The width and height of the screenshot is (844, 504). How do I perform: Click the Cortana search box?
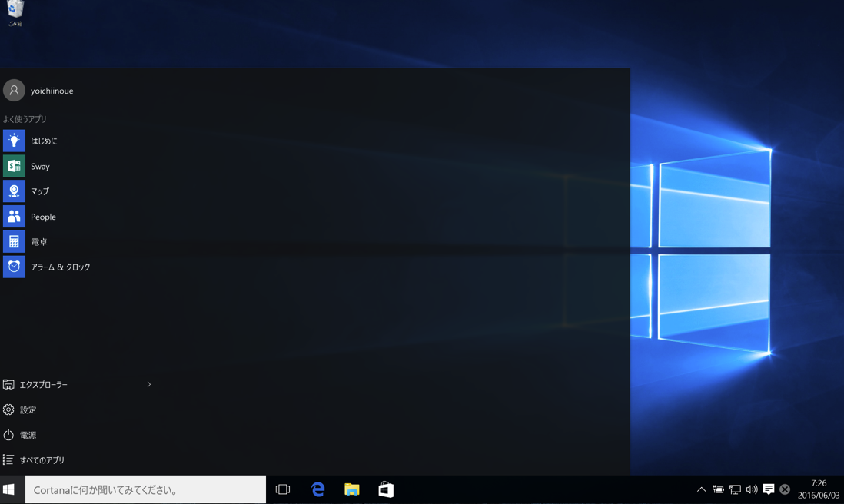145,489
